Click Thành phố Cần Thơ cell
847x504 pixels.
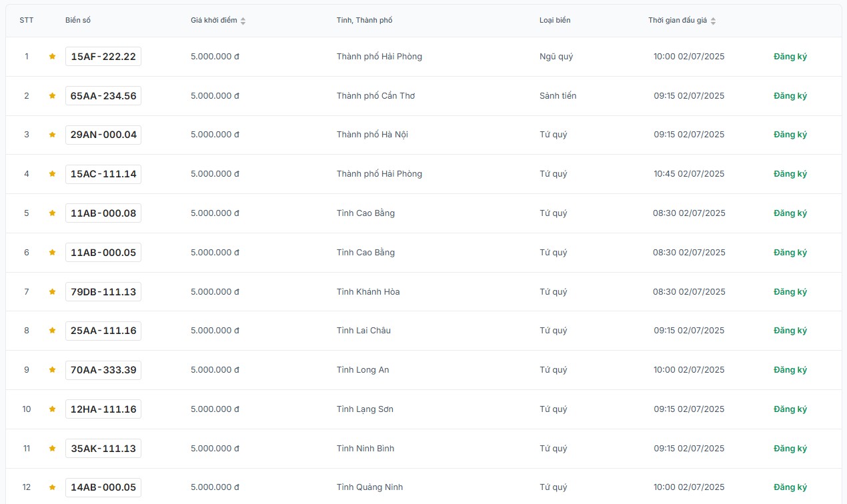pos(376,96)
